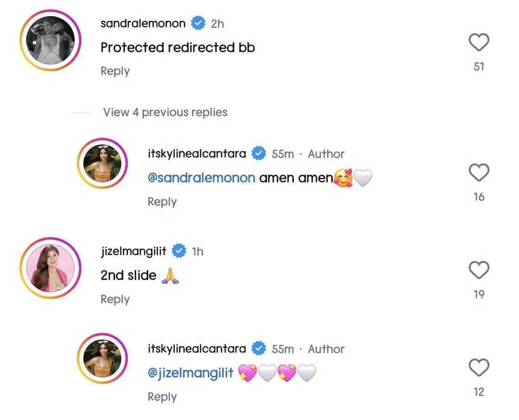The image size is (519, 420).
Task: Open sandralemonon's profile picture
Action: coord(51,43)
